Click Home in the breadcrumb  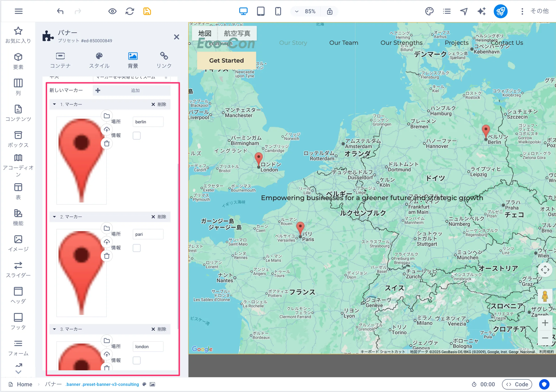(24, 384)
